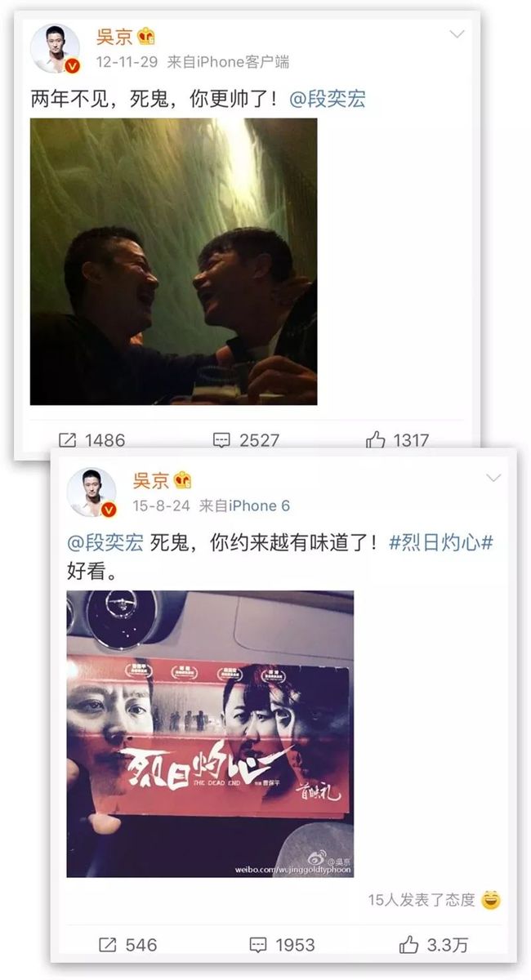Image resolution: width=531 pixels, height=980 pixels.
Task: Expand options chevron on the 12-11-29 post
Action: pyautogui.click(x=457, y=34)
